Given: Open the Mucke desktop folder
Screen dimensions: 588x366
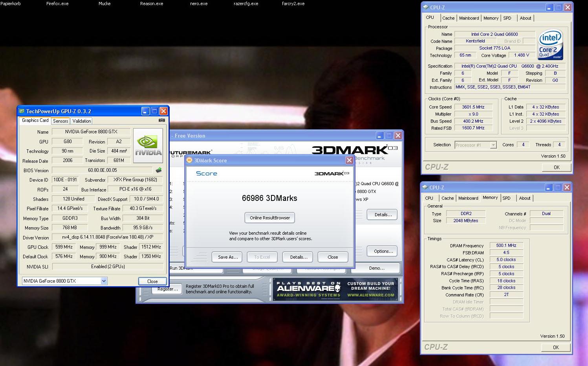Looking at the screenshot, I should point(104,4).
